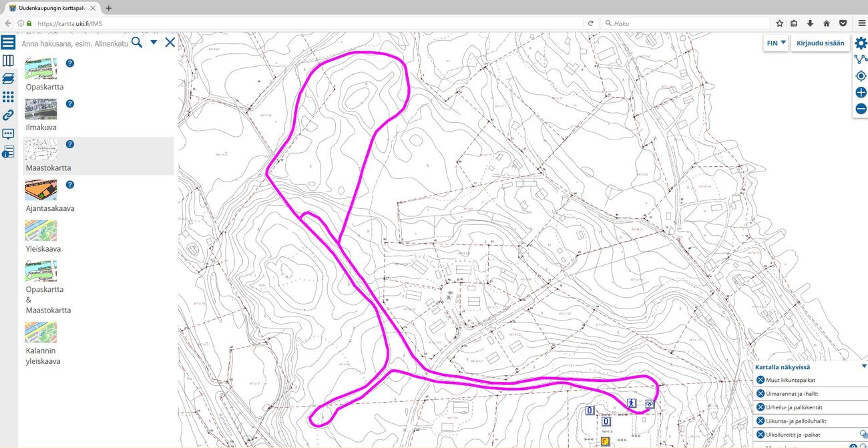Remove Uimarannat ja -hallit layer
Image resolution: width=868 pixels, height=448 pixels.
pos(761,393)
